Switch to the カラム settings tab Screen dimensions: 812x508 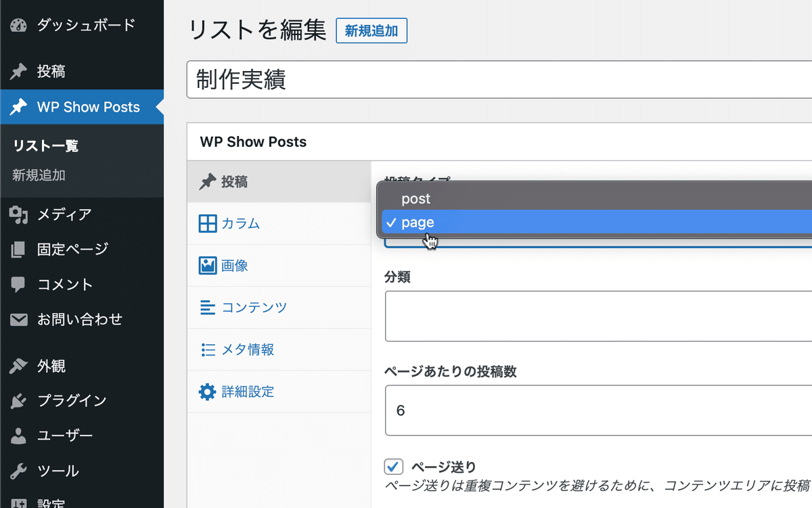[x=279, y=224]
